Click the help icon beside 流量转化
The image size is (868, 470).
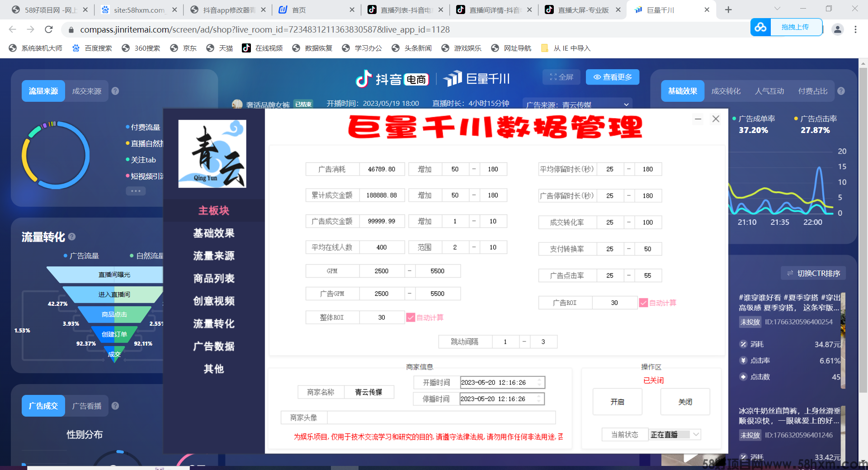[x=72, y=237]
